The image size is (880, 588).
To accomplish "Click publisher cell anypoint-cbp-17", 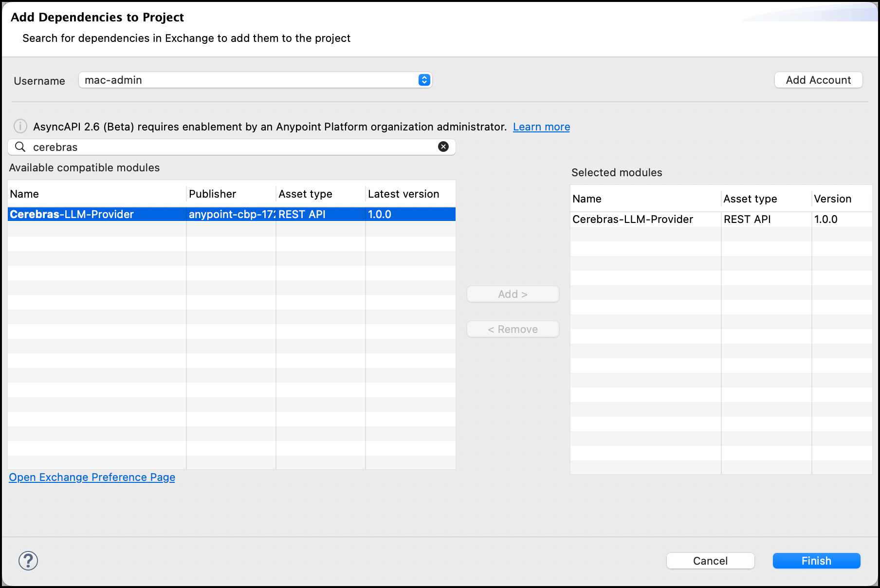I will pos(232,214).
